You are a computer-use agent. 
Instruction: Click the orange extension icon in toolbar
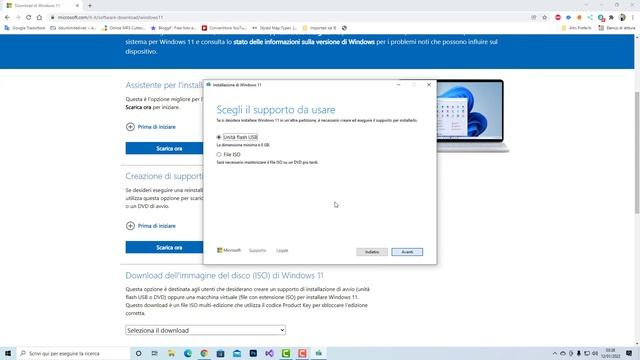pyautogui.click(x=579, y=18)
